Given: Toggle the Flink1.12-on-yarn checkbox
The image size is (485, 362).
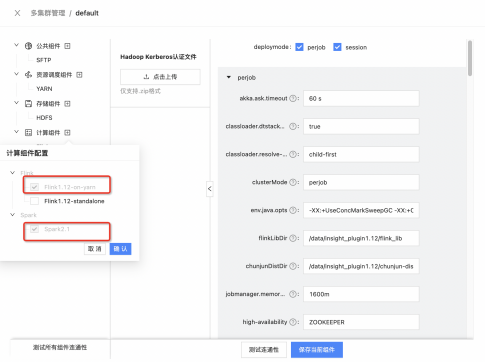Looking at the screenshot, I should (x=34, y=187).
